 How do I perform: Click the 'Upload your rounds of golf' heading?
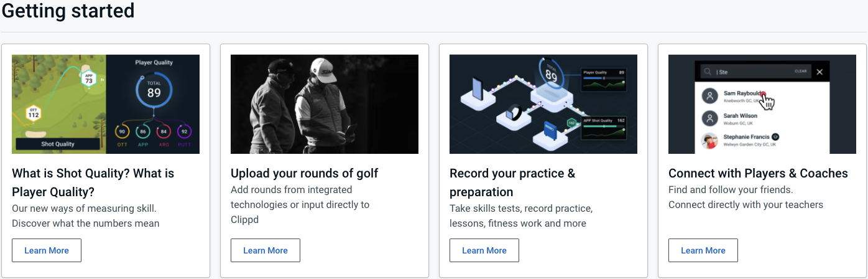coord(305,173)
